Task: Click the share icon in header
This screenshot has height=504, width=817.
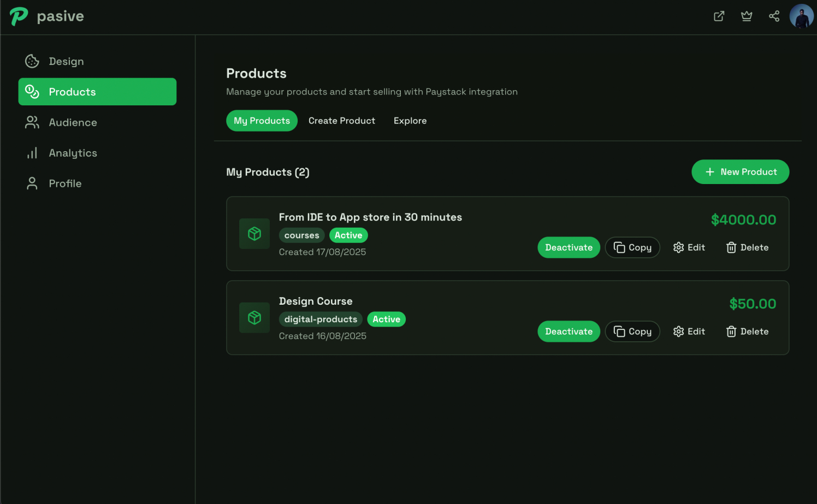Action: point(774,16)
